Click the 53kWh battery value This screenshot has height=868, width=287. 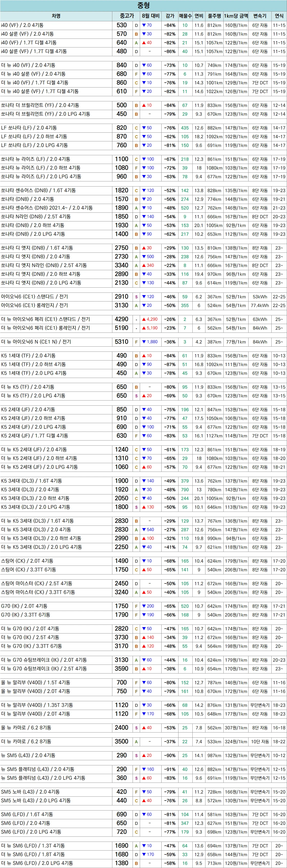[x=260, y=297]
